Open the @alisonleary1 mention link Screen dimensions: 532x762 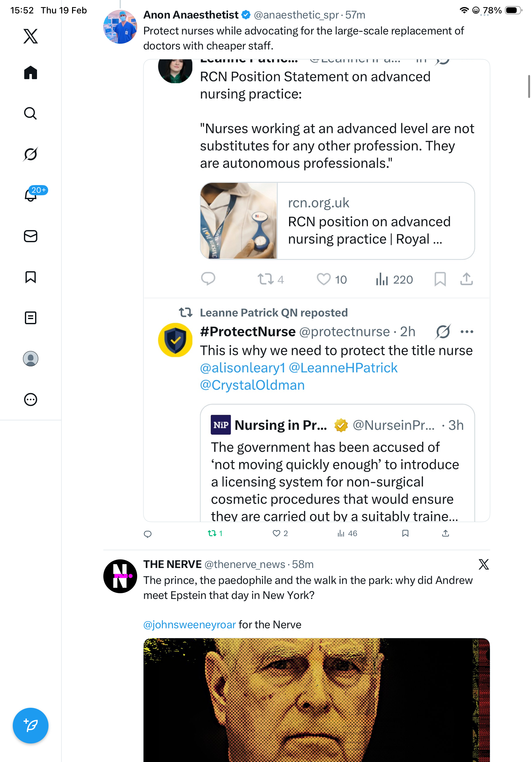click(242, 368)
